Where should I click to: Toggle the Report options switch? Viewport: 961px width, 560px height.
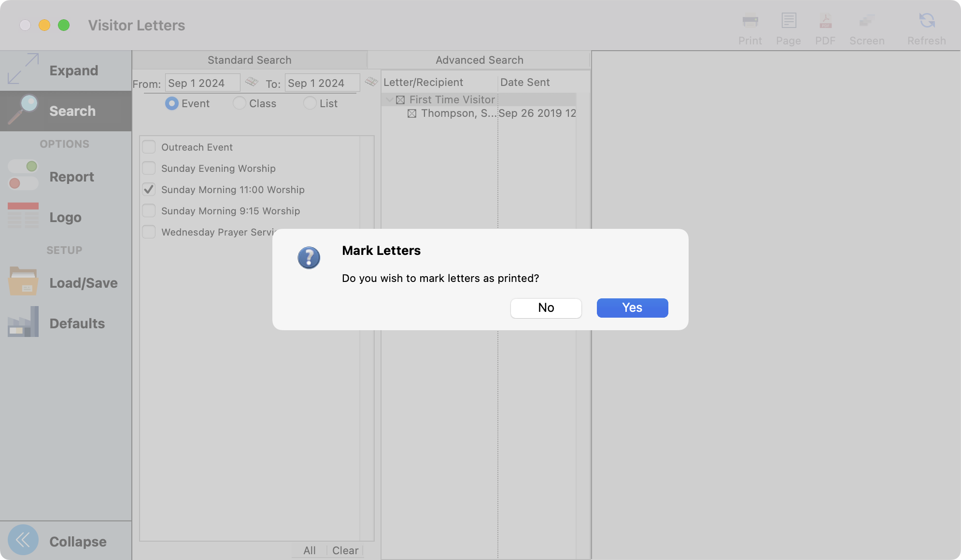click(23, 175)
